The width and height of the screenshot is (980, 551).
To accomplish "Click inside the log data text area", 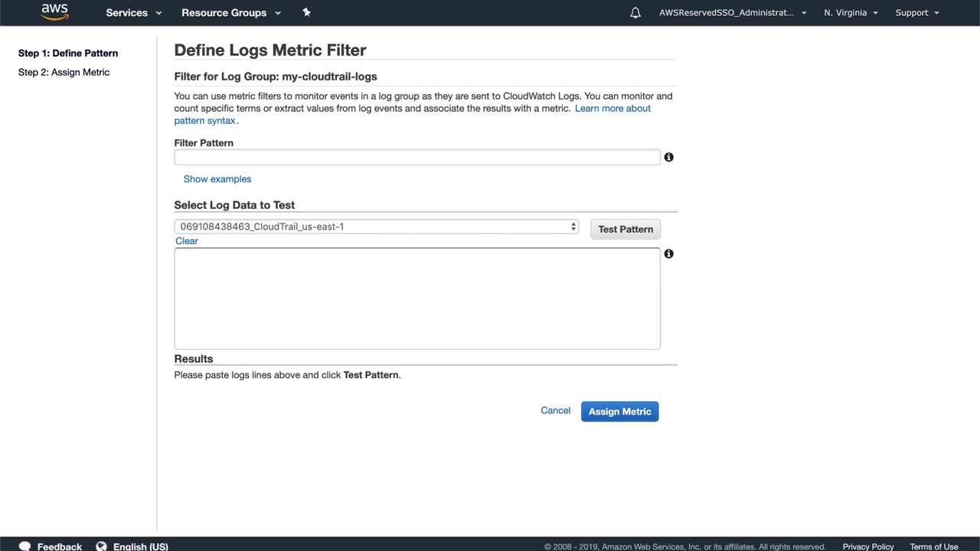I will pyautogui.click(x=416, y=298).
